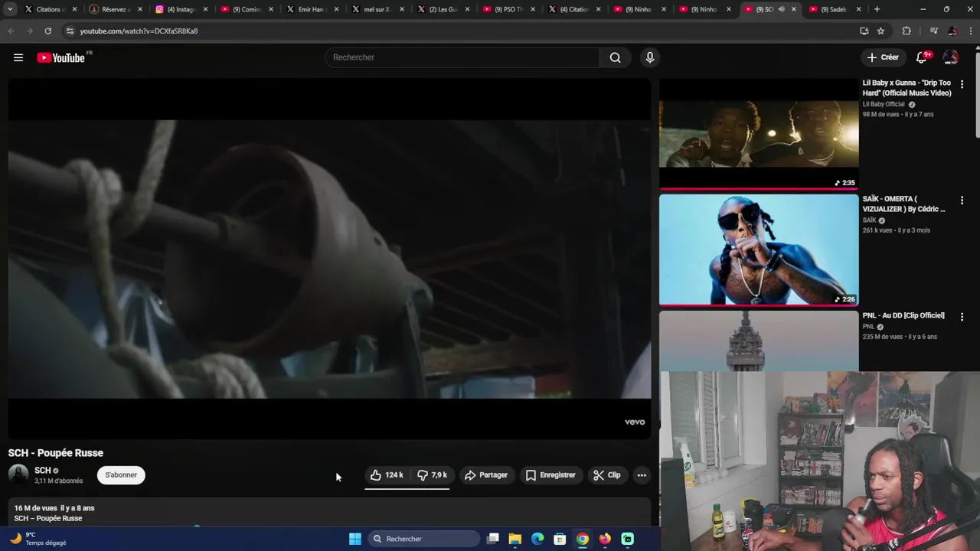Open options for Lil Baby Drip Too Hard video
This screenshot has height=551, width=980.
[x=962, y=84]
